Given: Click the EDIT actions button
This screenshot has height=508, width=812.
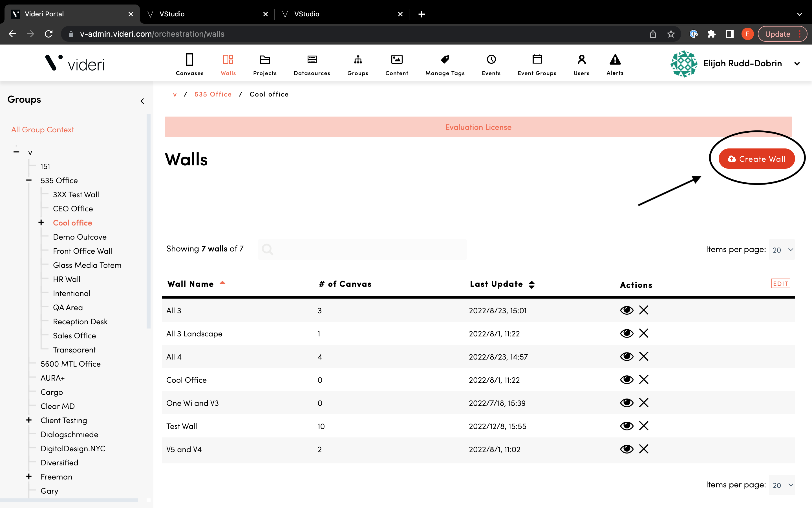Looking at the screenshot, I should point(780,284).
